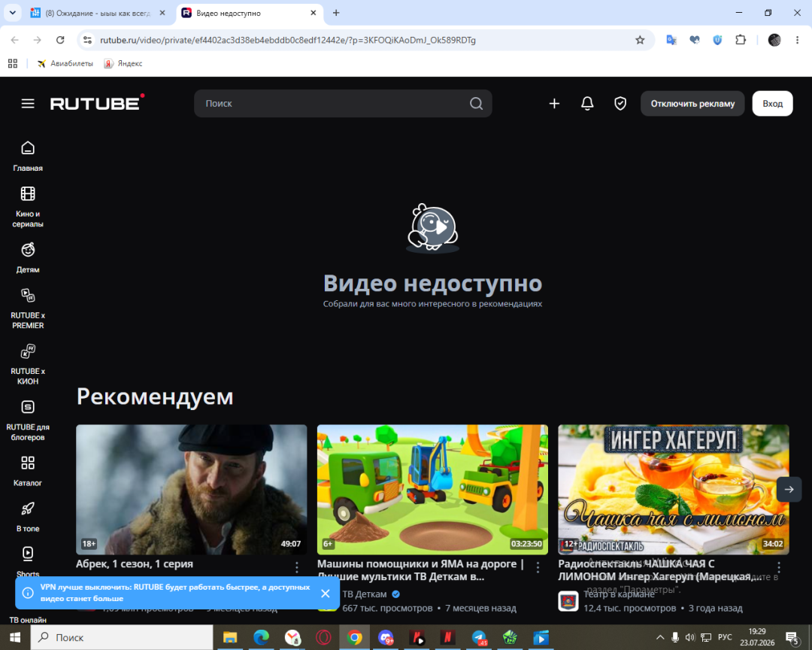Show next recommendations with arrow button
Image resolution: width=812 pixels, height=650 pixels.
(789, 489)
